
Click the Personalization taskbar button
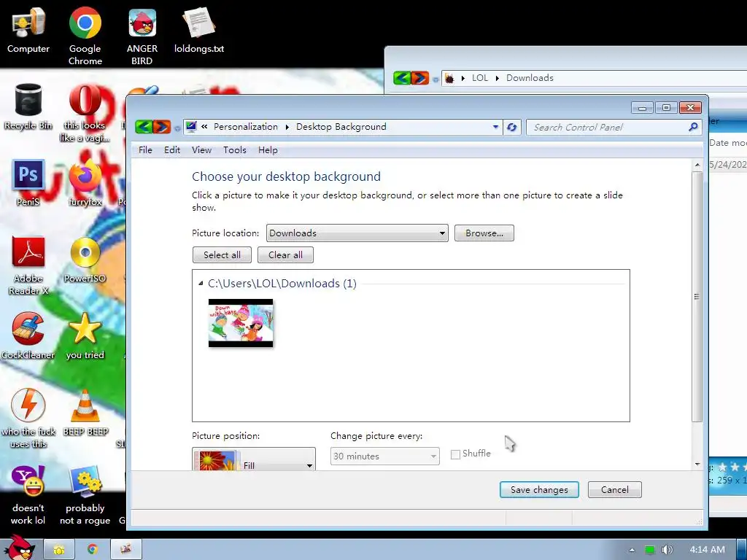[125, 550]
